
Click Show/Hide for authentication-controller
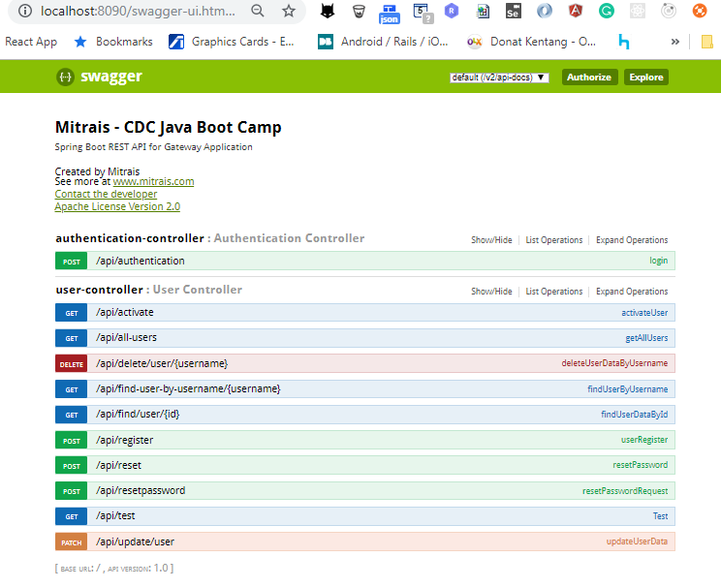tap(491, 240)
